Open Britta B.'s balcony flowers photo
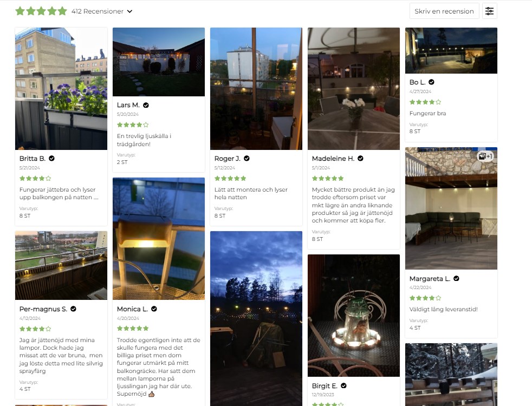Screen dimensions: 532x406 point(61,89)
